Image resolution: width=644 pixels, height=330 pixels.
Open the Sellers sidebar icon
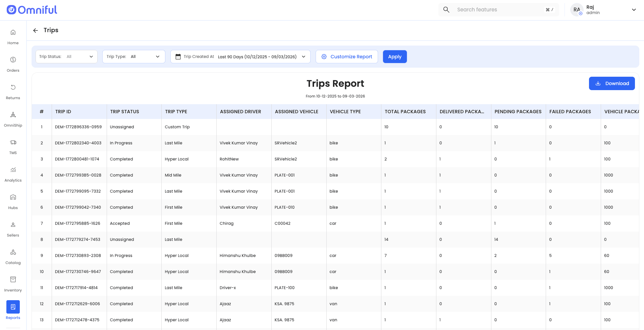click(x=13, y=225)
